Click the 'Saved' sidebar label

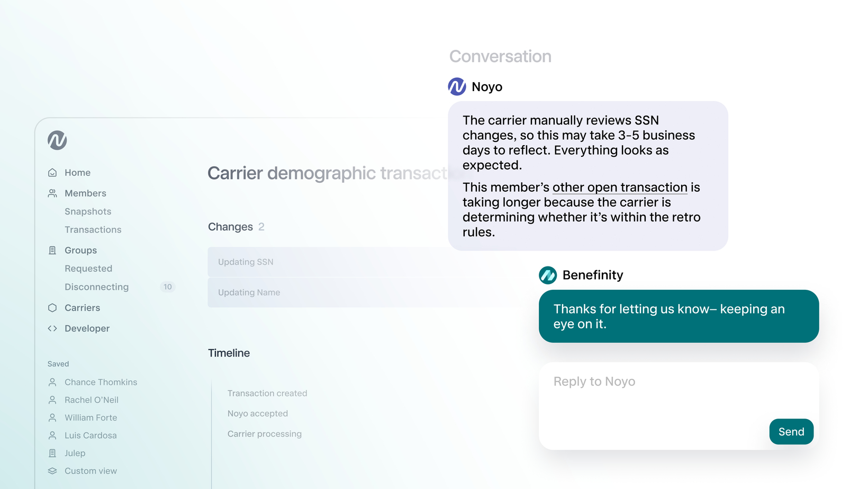[x=58, y=364]
